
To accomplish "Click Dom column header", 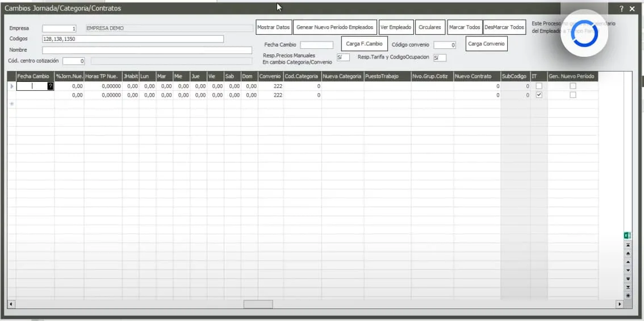I will 249,76.
